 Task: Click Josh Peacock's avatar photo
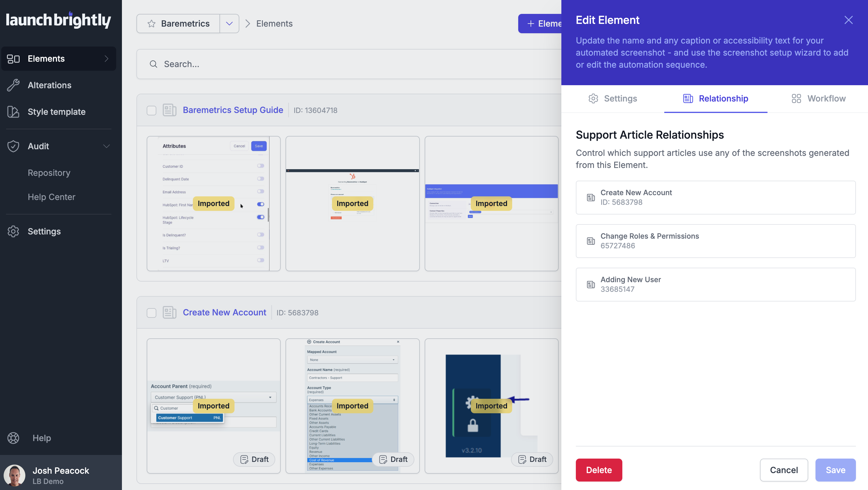(x=14, y=475)
